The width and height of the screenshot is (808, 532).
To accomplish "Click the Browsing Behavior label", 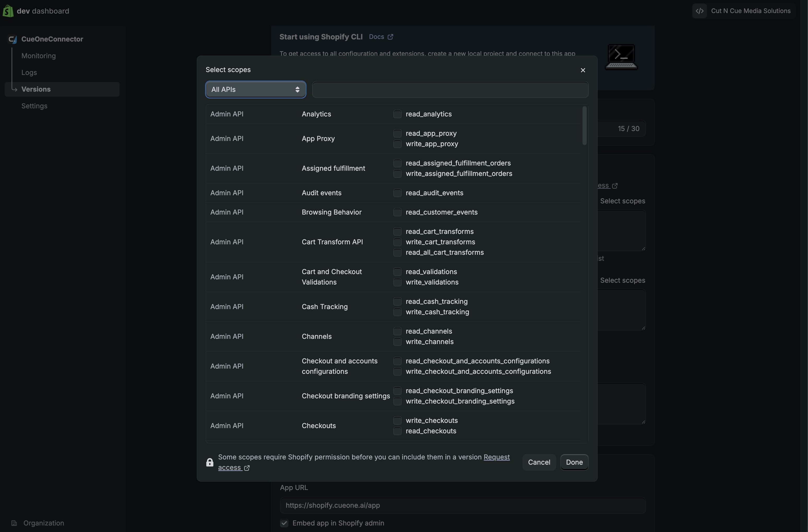I will [x=332, y=212].
